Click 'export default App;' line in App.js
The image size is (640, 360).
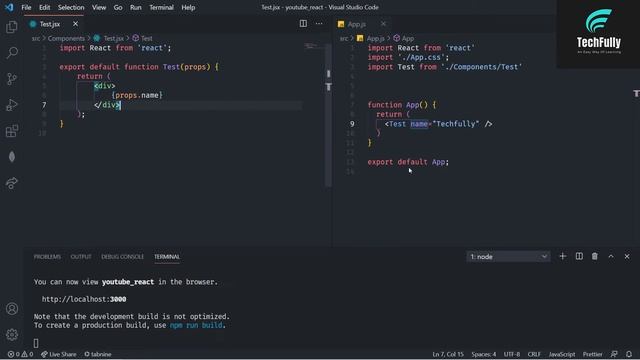[x=408, y=162]
